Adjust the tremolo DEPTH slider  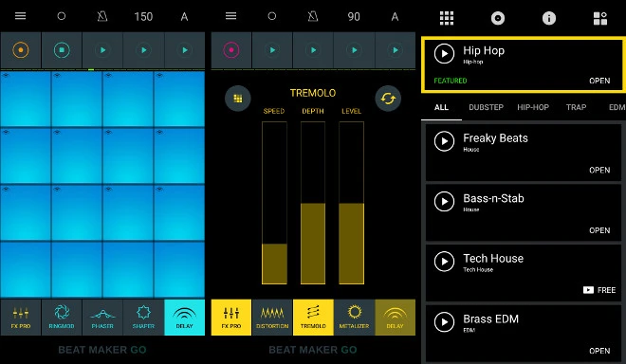pos(313,203)
